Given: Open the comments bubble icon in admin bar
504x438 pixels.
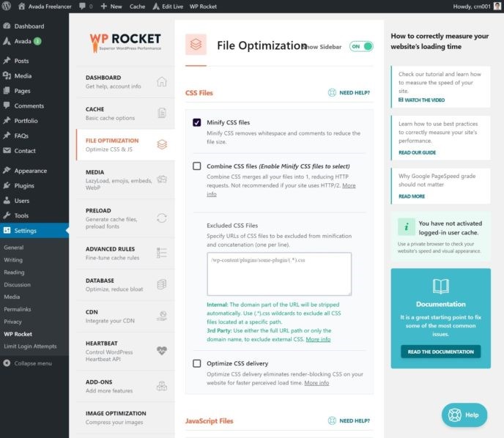Looking at the screenshot, I should pyautogui.click(x=83, y=6).
